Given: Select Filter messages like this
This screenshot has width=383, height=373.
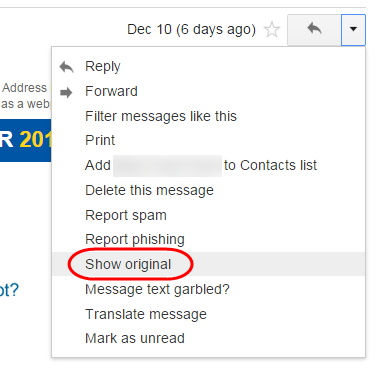Looking at the screenshot, I should click(x=208, y=116).
